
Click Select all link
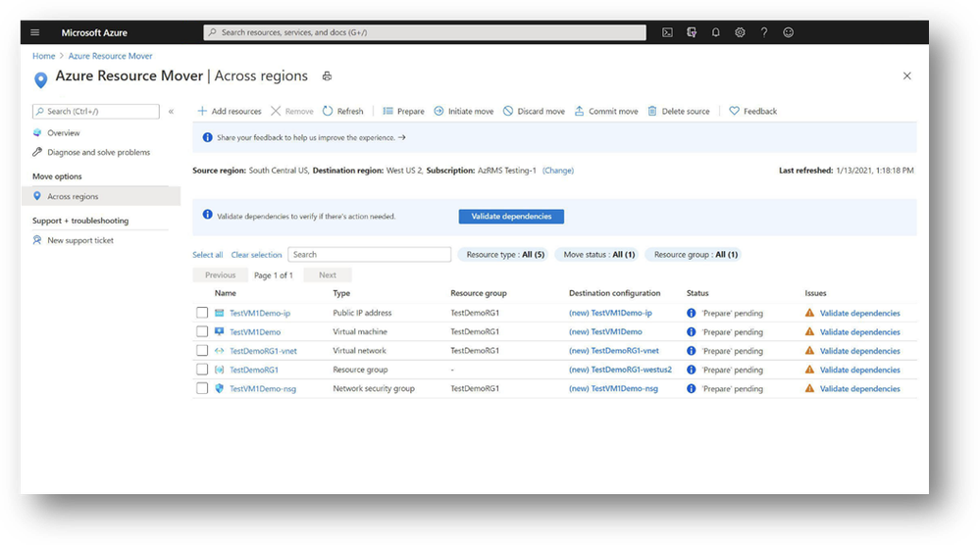pyautogui.click(x=208, y=255)
